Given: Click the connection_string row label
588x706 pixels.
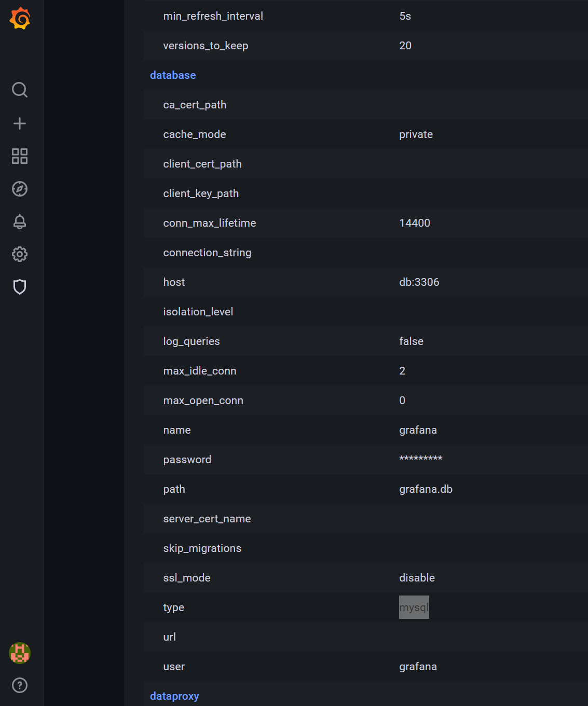Looking at the screenshot, I should 208,253.
